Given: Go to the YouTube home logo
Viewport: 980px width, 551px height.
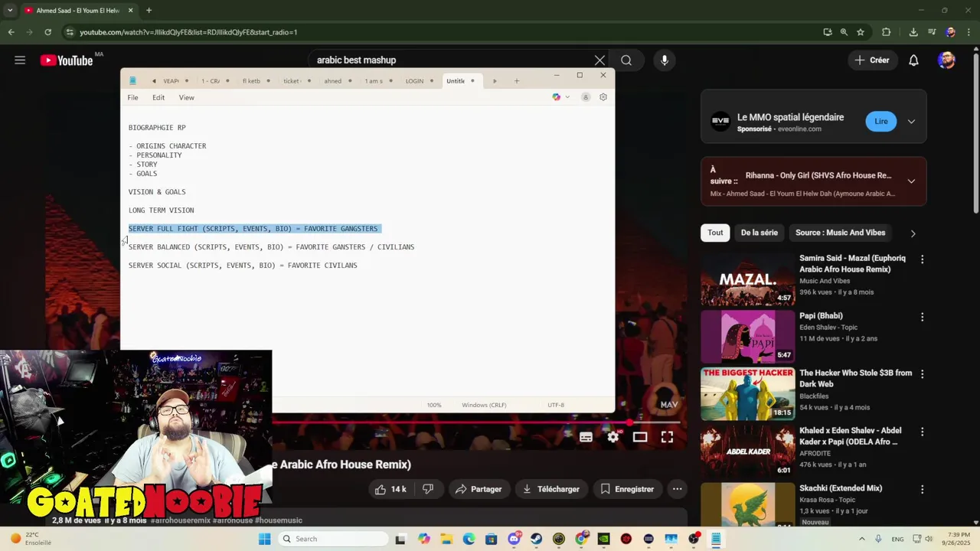Looking at the screenshot, I should (x=67, y=60).
